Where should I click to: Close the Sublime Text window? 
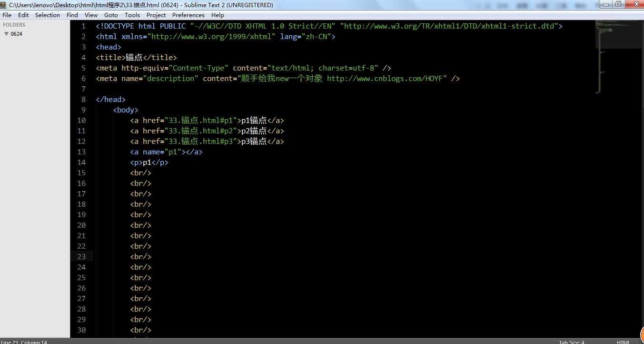click(634, 4)
